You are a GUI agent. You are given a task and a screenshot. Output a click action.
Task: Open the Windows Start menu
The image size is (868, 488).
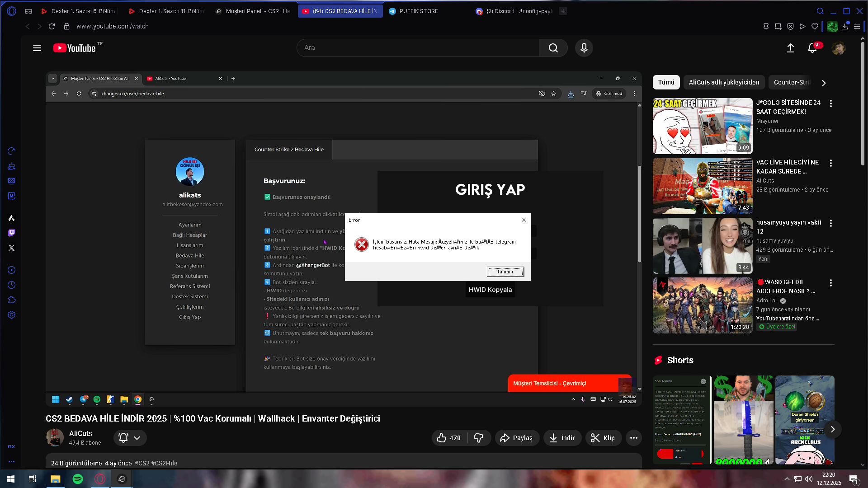[11, 479]
